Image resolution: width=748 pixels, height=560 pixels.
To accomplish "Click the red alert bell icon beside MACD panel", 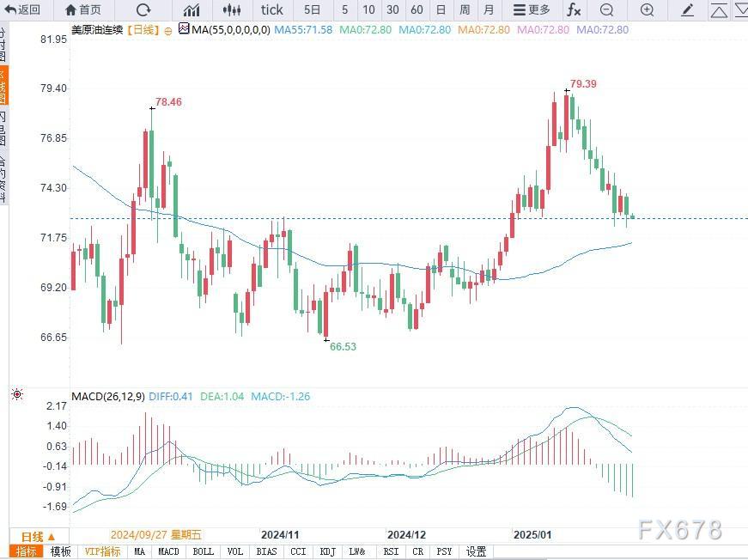I will (x=17, y=393).
